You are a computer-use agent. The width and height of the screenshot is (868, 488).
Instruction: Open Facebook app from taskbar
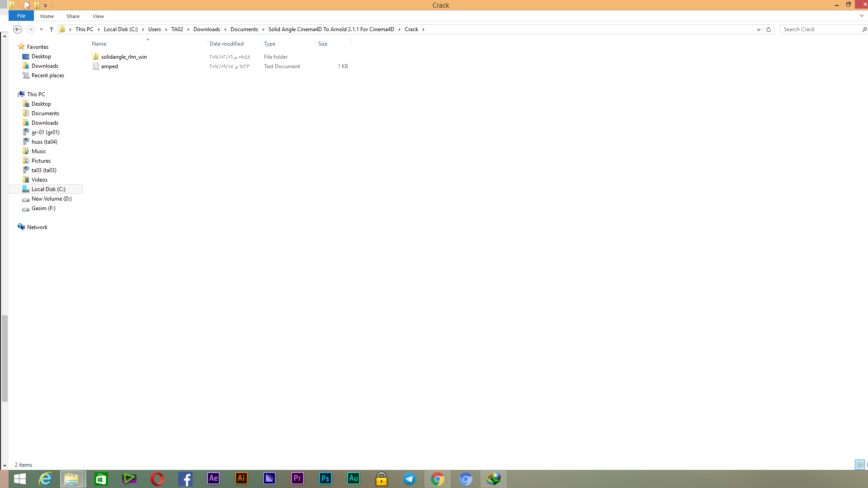click(x=185, y=479)
